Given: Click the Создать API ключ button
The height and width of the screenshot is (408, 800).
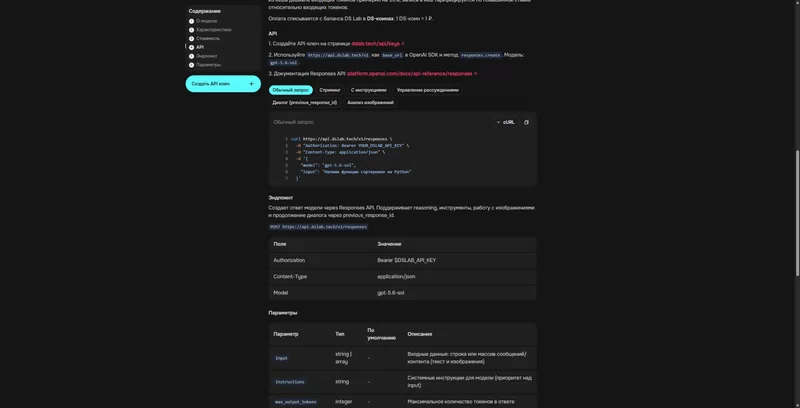Looking at the screenshot, I should [223, 84].
